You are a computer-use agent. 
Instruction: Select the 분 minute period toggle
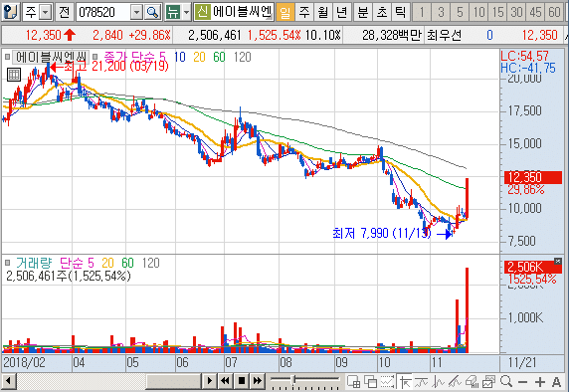[x=362, y=13]
